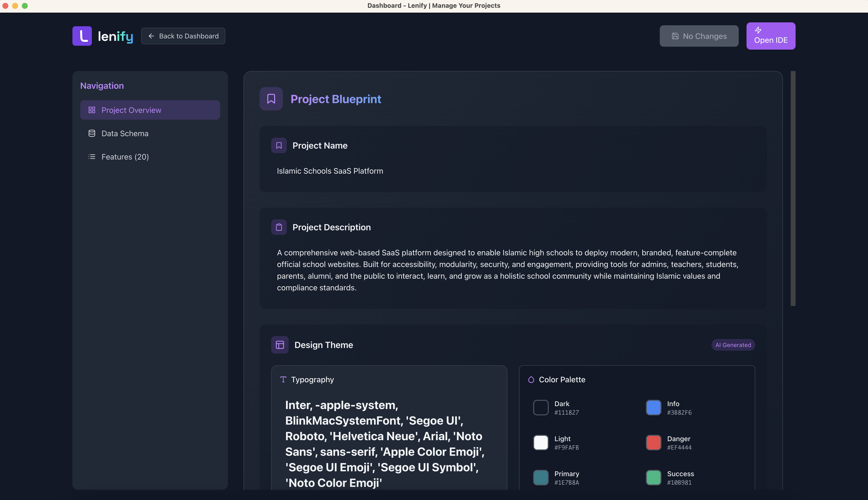This screenshot has height=500, width=868.
Task: Click the AI Generated badge
Action: coord(733,345)
